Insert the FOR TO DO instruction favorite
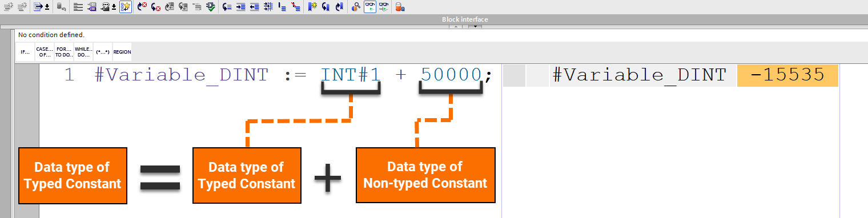Screen dimensions: 868x218 click(x=64, y=52)
